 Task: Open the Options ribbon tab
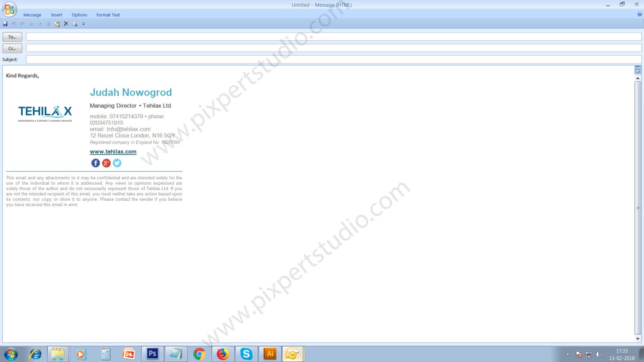(79, 15)
